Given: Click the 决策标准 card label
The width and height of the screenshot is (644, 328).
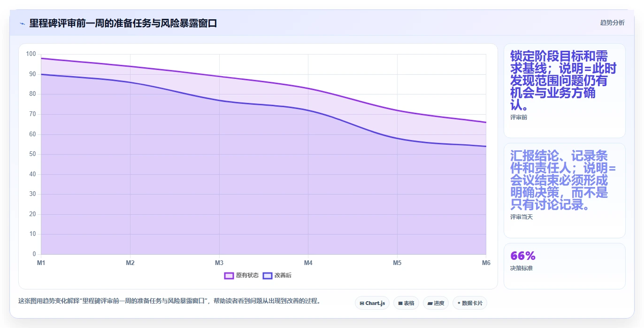Looking at the screenshot, I should (521, 268).
